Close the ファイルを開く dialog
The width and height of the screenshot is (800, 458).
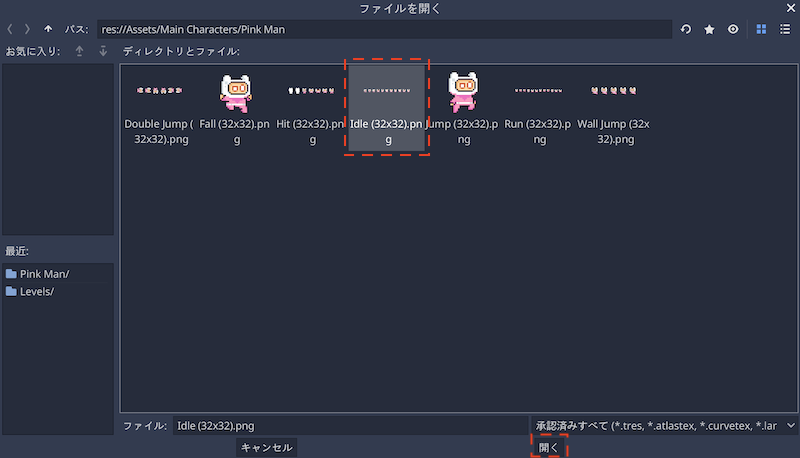(x=790, y=8)
